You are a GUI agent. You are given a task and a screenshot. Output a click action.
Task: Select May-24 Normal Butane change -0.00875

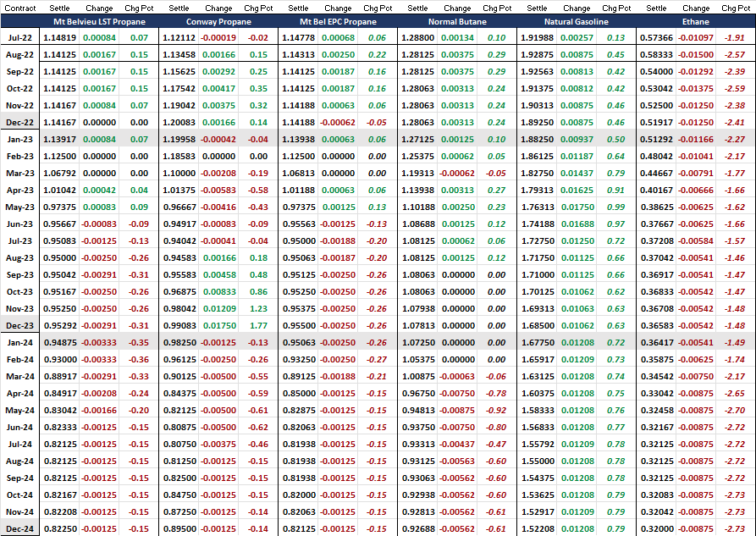pos(457,411)
